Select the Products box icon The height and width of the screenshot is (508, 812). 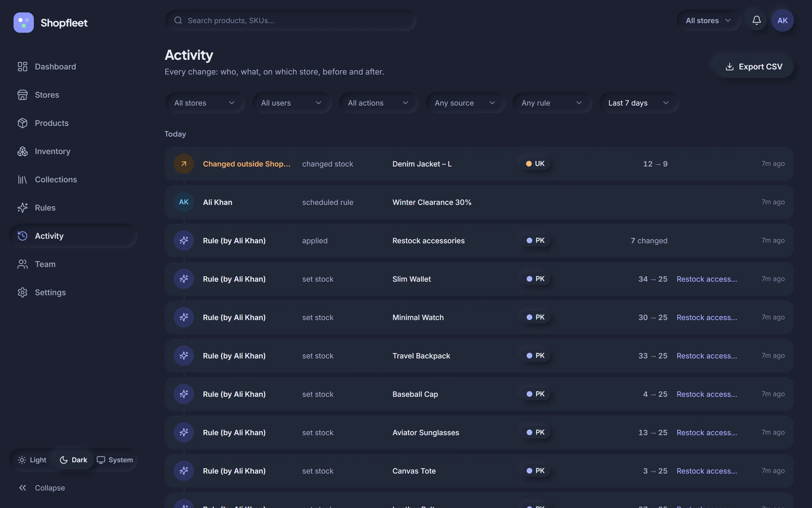[x=23, y=123]
